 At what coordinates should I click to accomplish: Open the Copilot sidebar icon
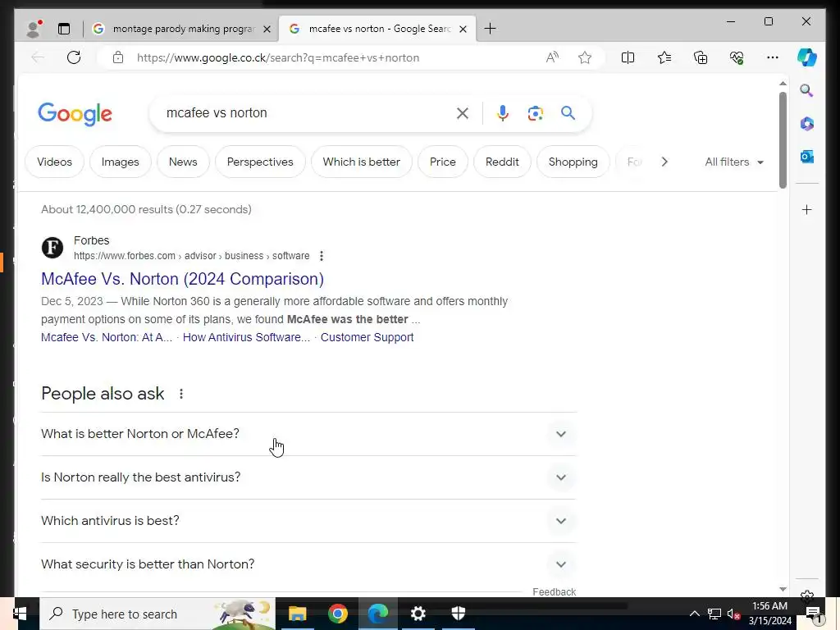tap(807, 57)
